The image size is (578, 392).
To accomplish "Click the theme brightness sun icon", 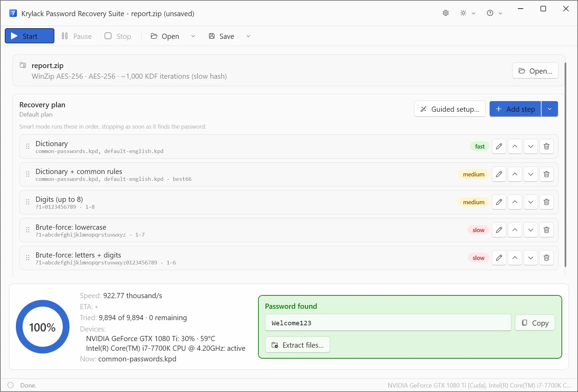I will [x=463, y=13].
